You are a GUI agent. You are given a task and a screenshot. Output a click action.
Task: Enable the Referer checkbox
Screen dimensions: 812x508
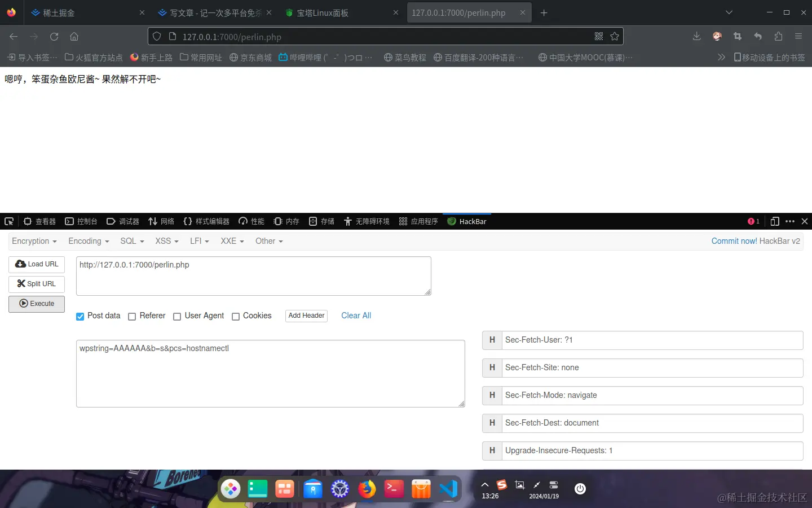point(132,316)
